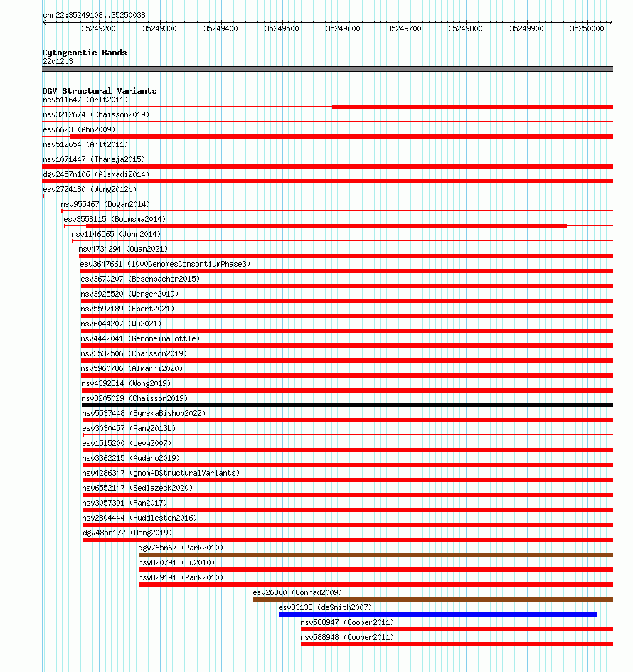Click the nsv1071447 (Thareja2015) label

coord(94,159)
